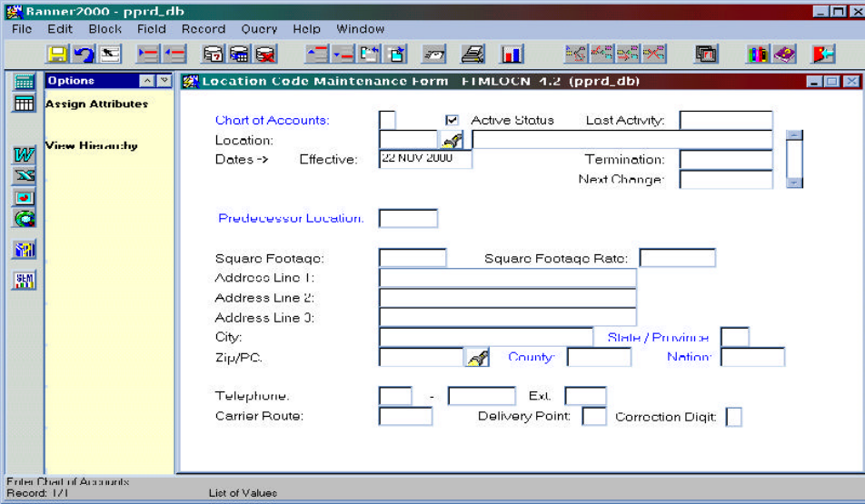Screen dimensions: 865x504
Task: Click the up arrow of the form's scrollbar
Action: coord(794,135)
